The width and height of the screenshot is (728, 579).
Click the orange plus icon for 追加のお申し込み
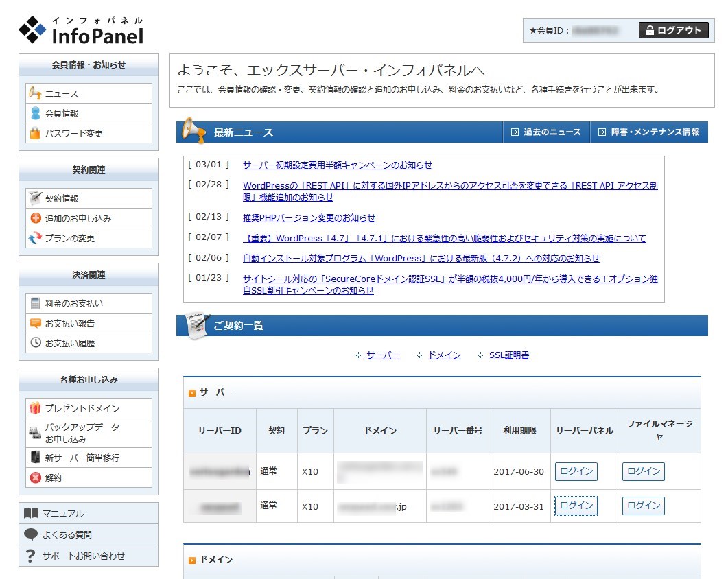click(x=35, y=217)
